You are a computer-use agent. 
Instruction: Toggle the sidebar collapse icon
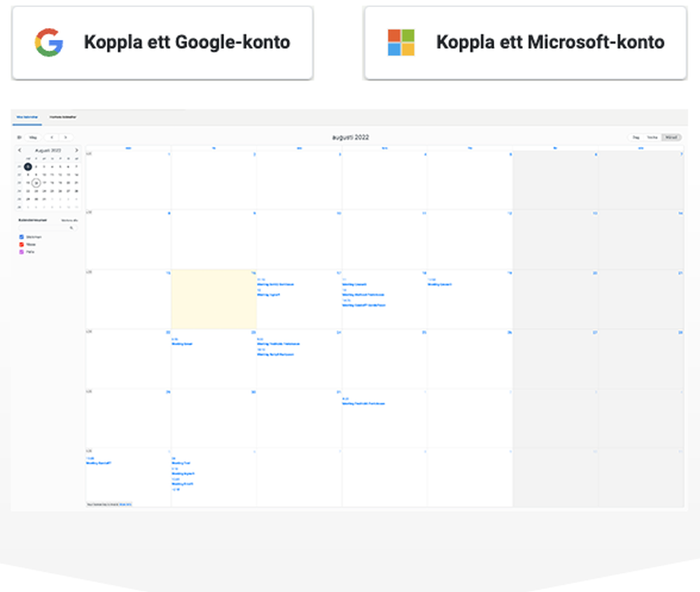click(19, 137)
